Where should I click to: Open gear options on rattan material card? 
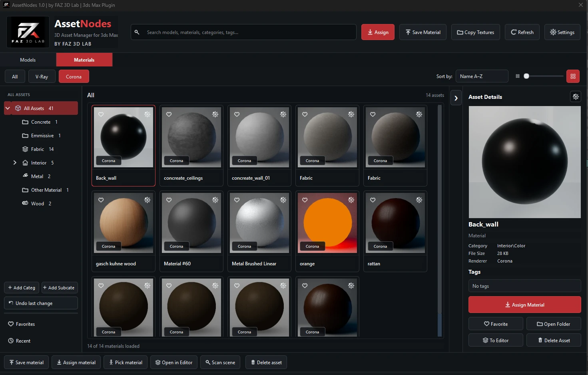point(419,200)
